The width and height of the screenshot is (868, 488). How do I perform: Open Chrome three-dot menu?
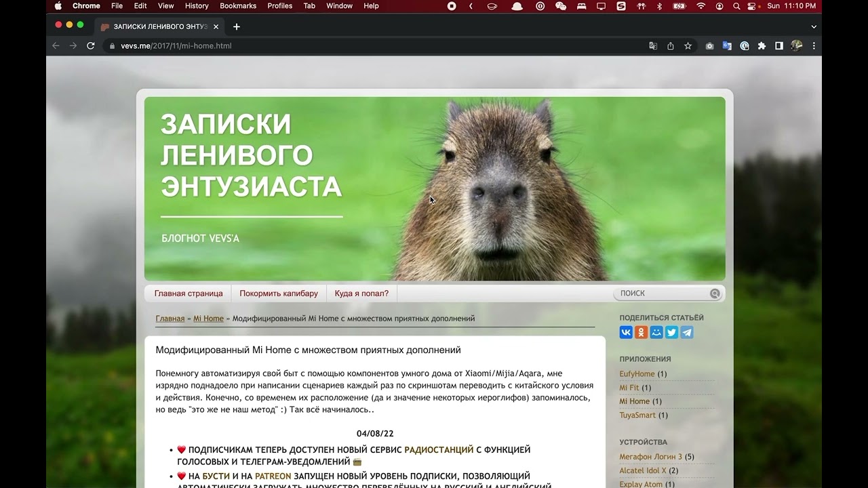click(x=814, y=45)
